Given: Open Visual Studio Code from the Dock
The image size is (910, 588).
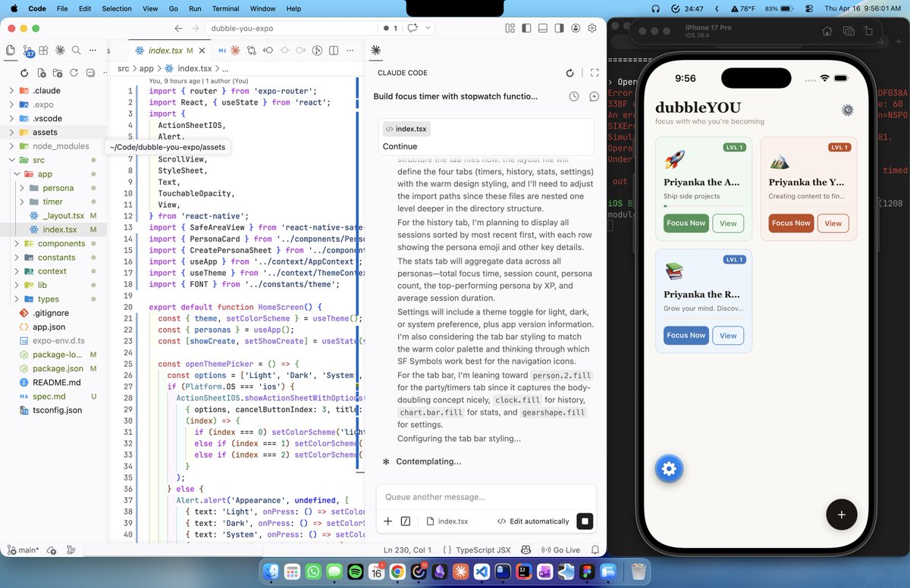Looking at the screenshot, I should (482, 572).
